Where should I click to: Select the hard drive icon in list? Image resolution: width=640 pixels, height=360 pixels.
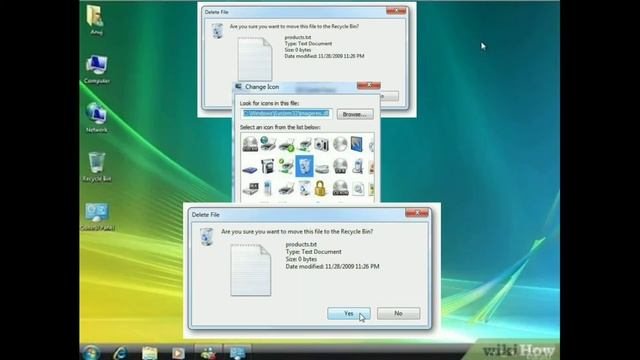(250, 144)
